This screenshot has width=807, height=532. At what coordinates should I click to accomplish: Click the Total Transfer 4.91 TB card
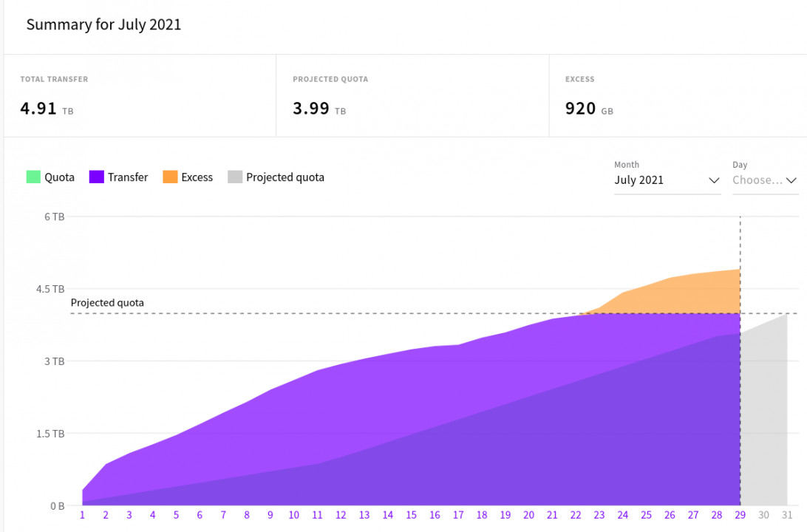(140, 96)
